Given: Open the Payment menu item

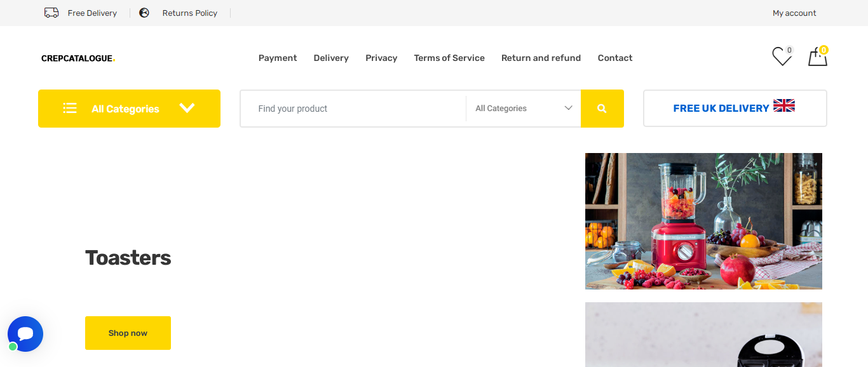Looking at the screenshot, I should coord(278,58).
